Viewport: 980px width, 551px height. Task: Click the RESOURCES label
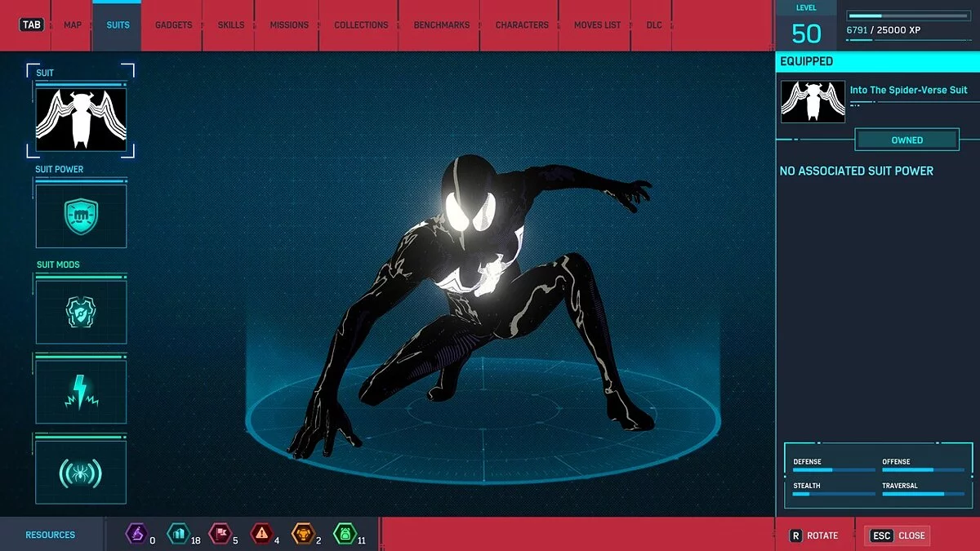coord(50,535)
